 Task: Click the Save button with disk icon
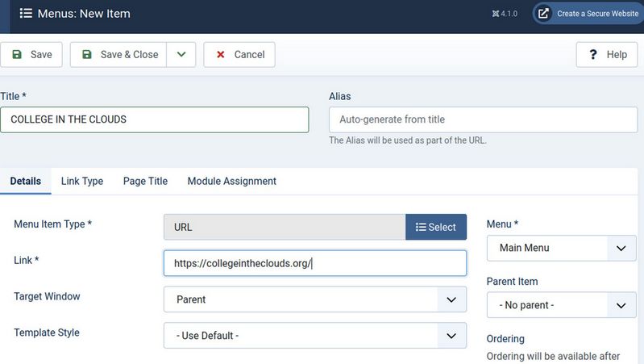pyautogui.click(x=32, y=54)
